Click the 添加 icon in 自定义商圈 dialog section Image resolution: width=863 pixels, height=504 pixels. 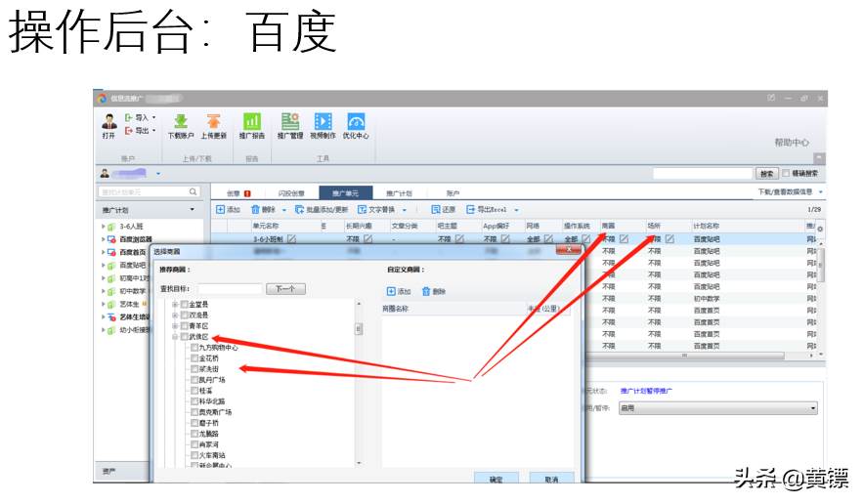[x=391, y=291]
